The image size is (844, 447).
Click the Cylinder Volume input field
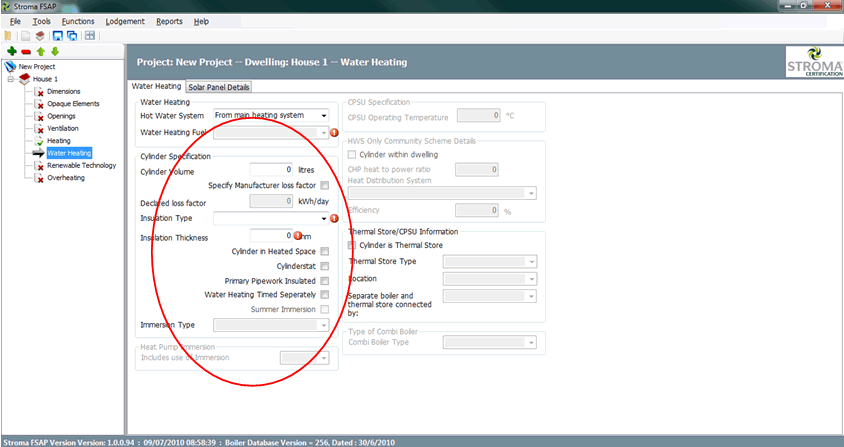click(x=271, y=170)
